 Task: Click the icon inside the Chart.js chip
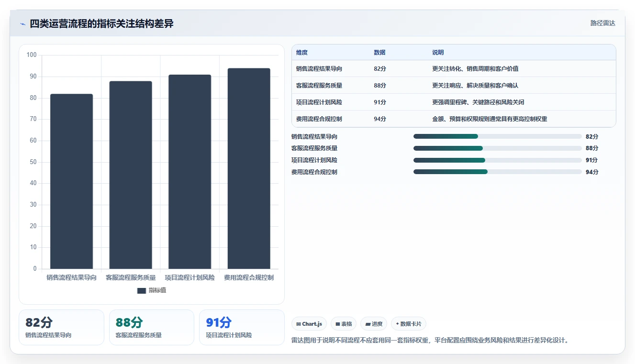[x=299, y=324]
